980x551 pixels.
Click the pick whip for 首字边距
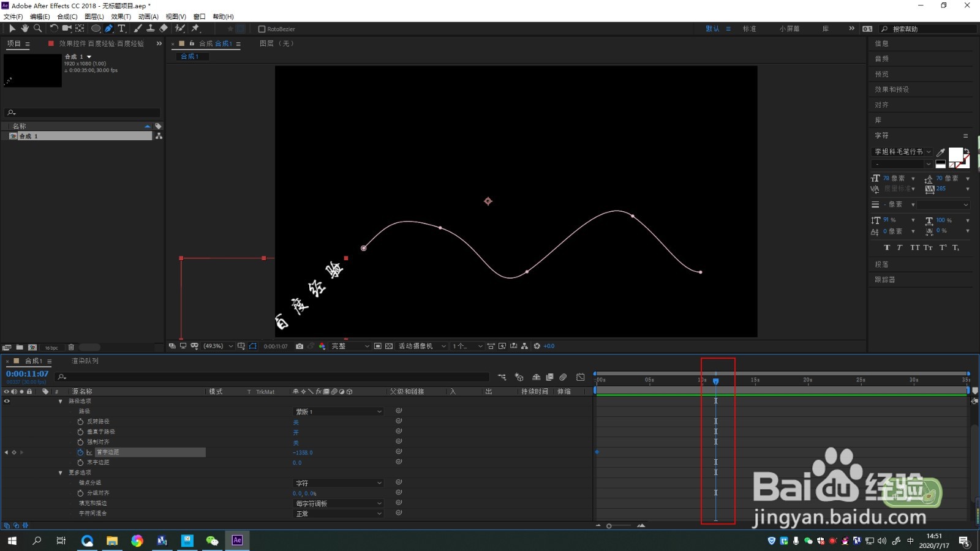(x=399, y=452)
